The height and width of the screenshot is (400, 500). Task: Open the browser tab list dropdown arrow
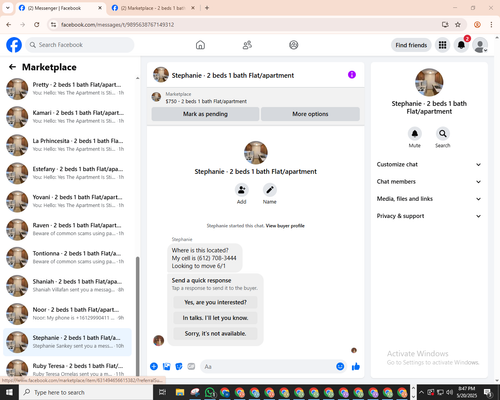coord(8,8)
